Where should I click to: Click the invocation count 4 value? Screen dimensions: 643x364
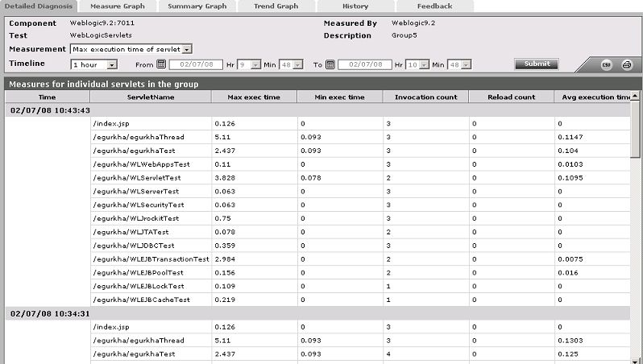tap(388, 354)
